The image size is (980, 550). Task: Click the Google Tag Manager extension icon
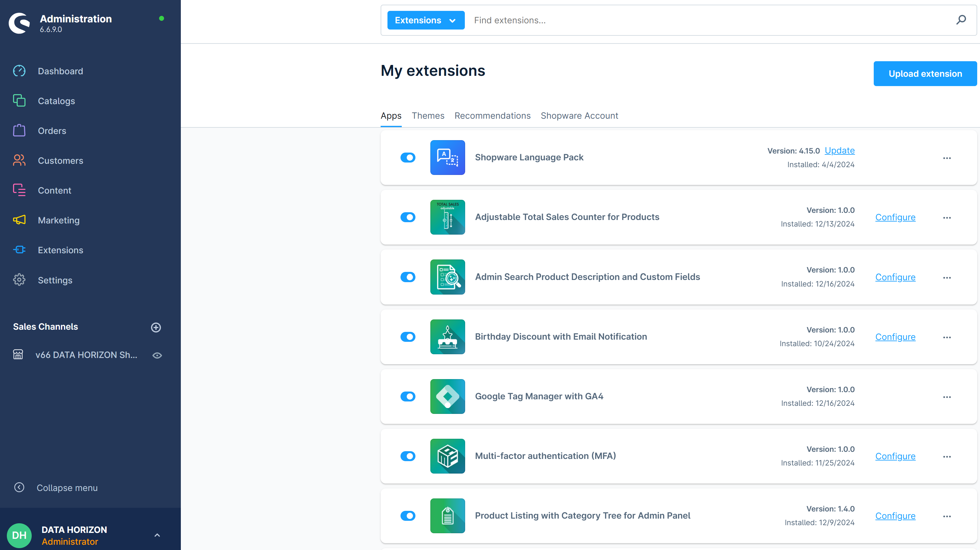(x=447, y=396)
